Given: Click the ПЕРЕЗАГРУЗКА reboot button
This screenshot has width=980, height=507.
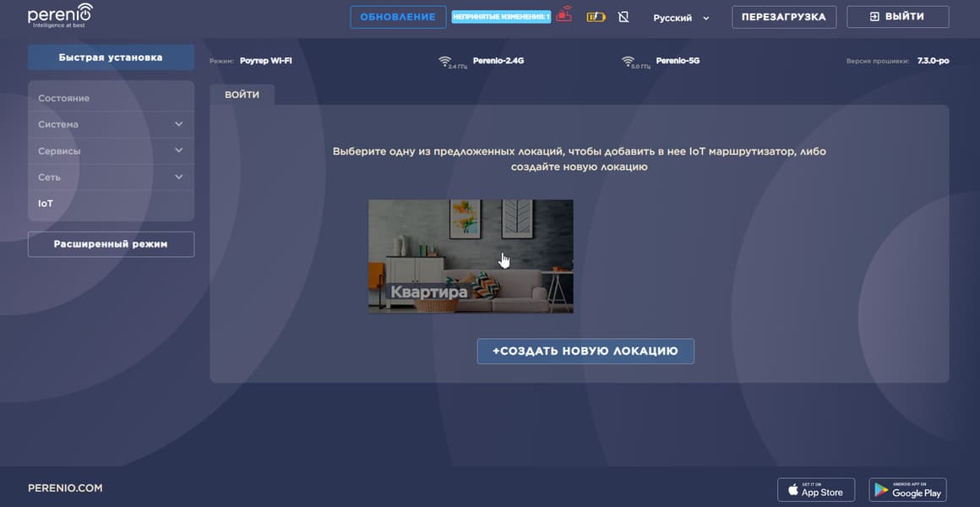Looking at the screenshot, I should 784,18.
